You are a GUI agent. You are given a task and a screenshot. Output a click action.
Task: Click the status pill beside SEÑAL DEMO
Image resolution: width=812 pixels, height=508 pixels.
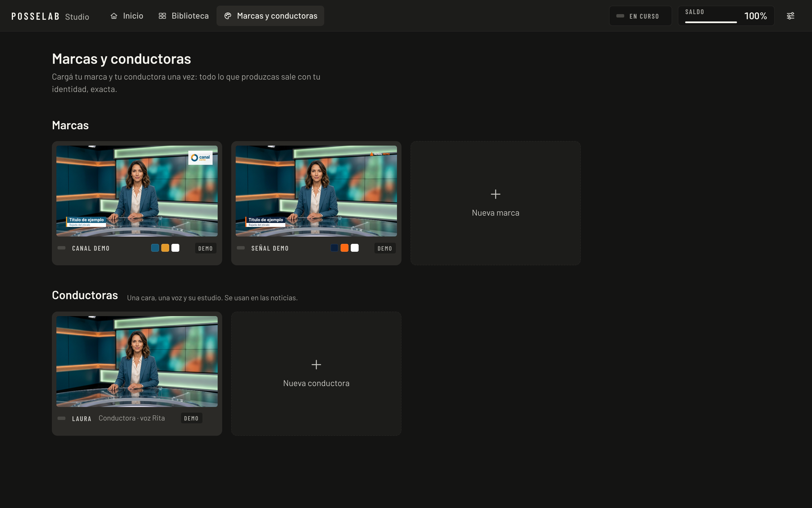point(240,248)
